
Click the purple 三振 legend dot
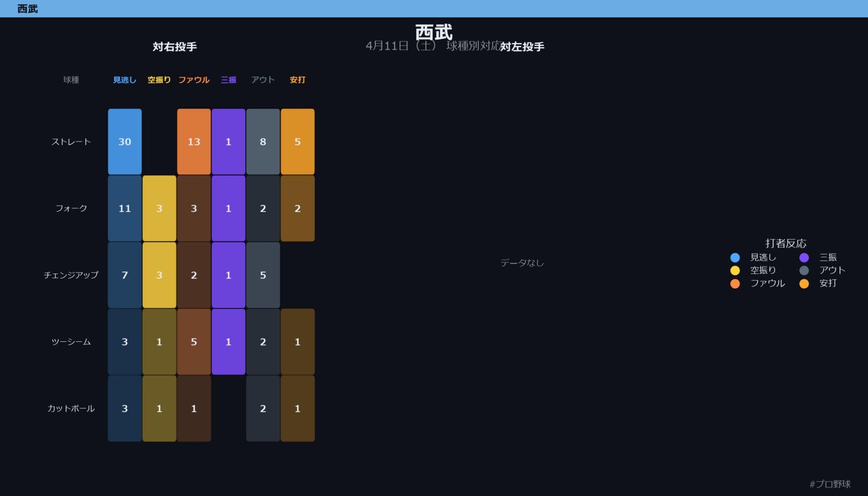click(x=804, y=258)
